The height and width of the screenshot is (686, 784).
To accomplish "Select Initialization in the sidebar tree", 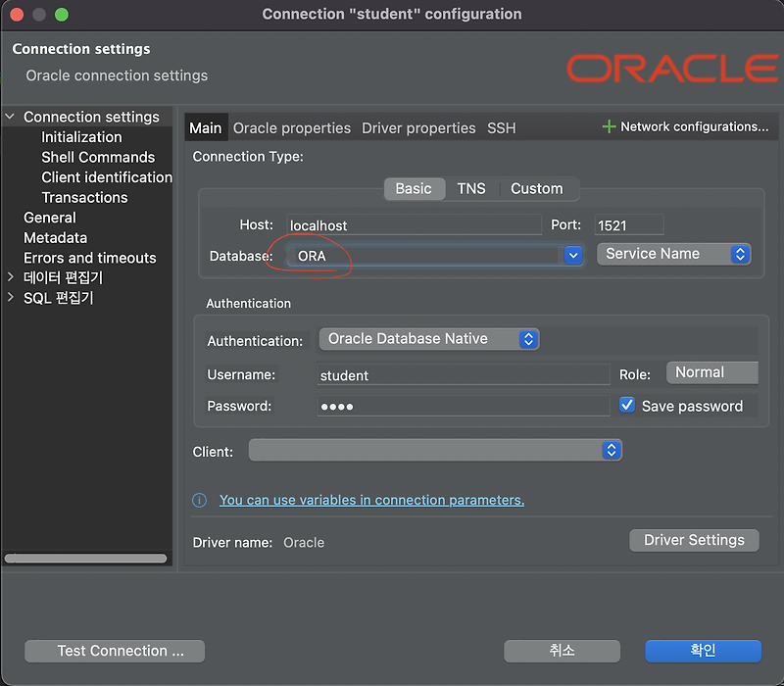I will point(81,137).
